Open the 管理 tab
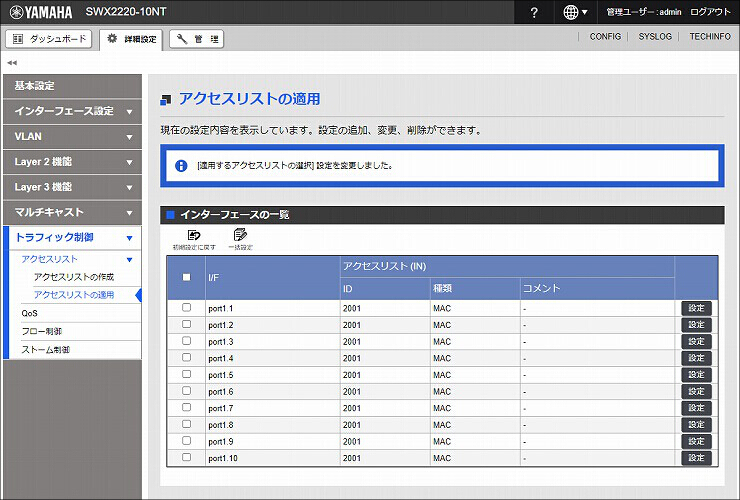 pyautogui.click(x=196, y=39)
